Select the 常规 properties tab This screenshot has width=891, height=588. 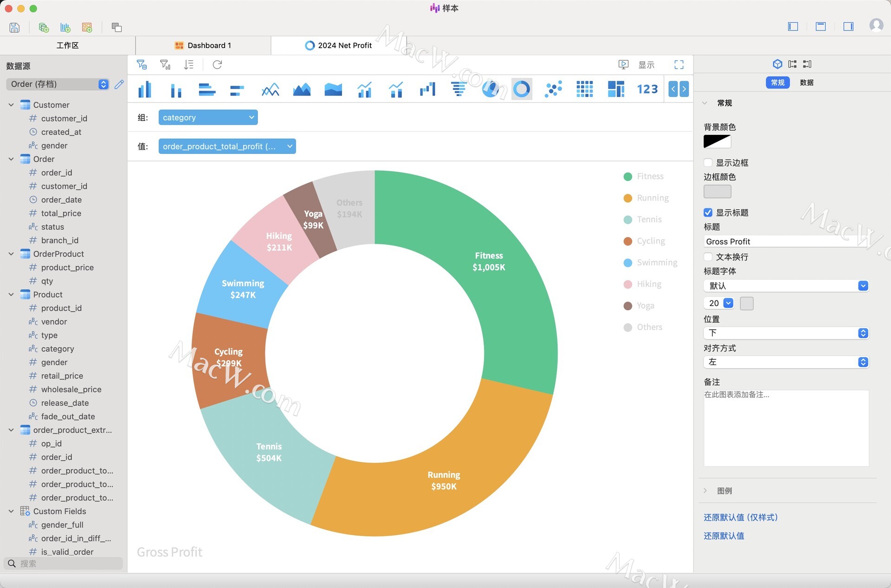(778, 83)
